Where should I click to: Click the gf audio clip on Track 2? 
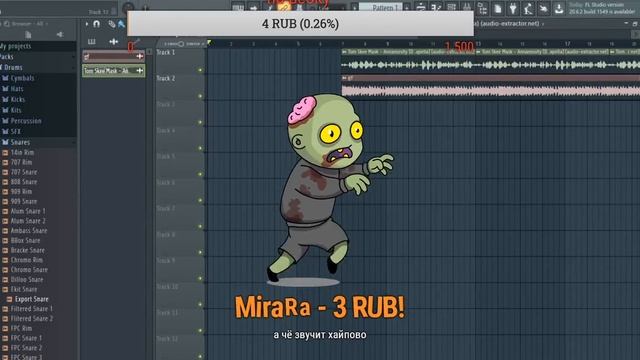(490, 87)
